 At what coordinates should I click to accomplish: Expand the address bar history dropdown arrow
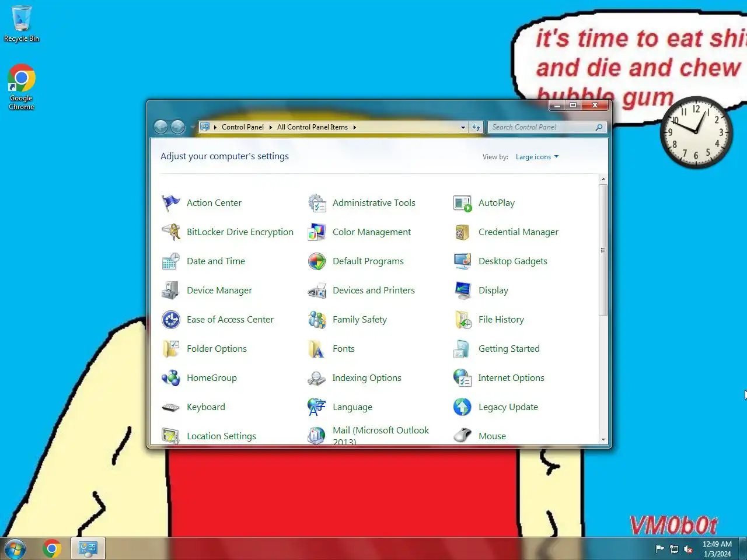pos(463,127)
